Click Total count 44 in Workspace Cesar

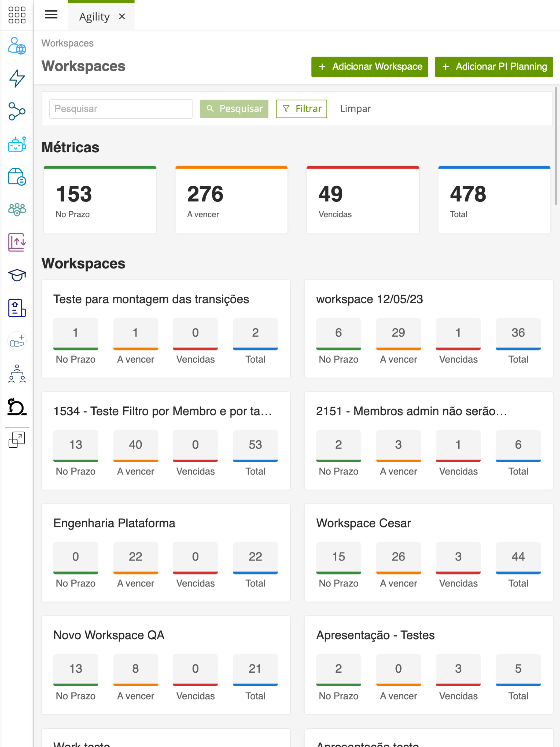tap(518, 558)
